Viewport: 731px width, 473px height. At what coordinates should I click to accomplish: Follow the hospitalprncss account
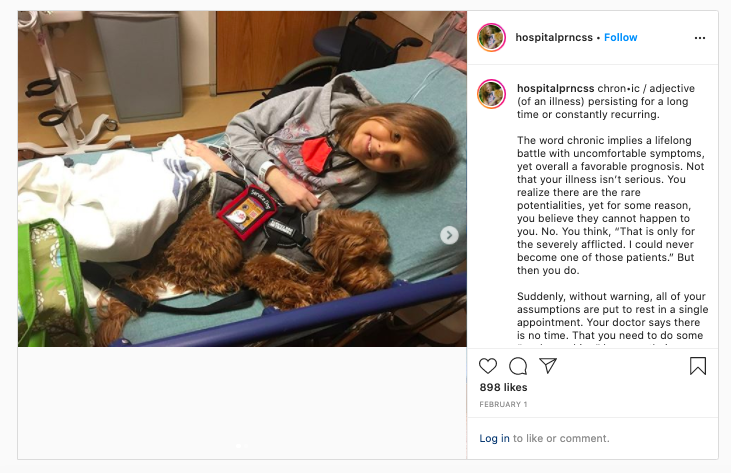click(621, 37)
